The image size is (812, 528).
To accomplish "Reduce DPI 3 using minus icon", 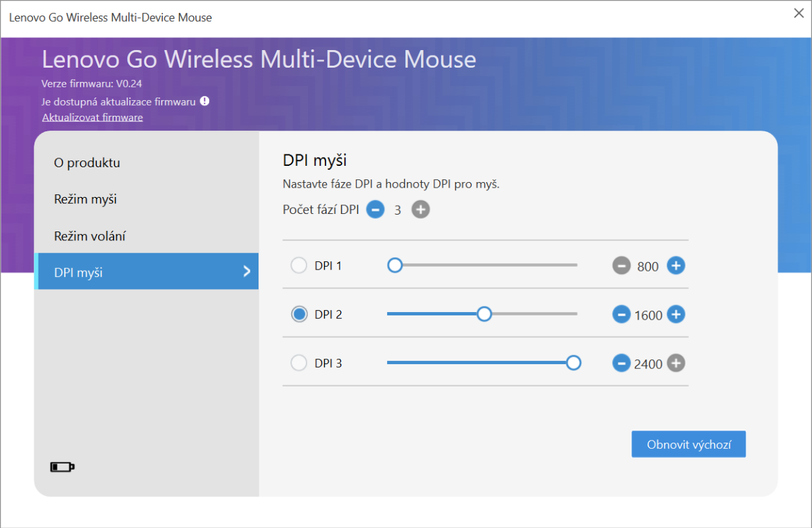I will [x=621, y=364].
